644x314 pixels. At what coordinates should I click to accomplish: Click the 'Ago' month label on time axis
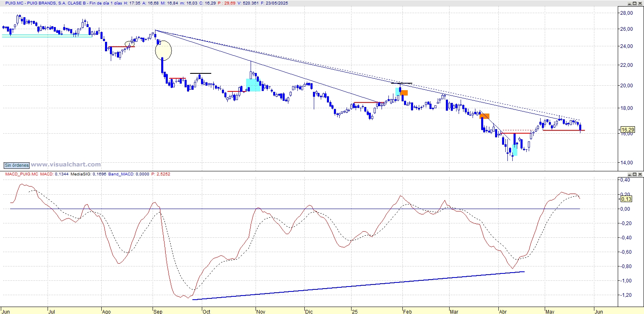click(106, 312)
